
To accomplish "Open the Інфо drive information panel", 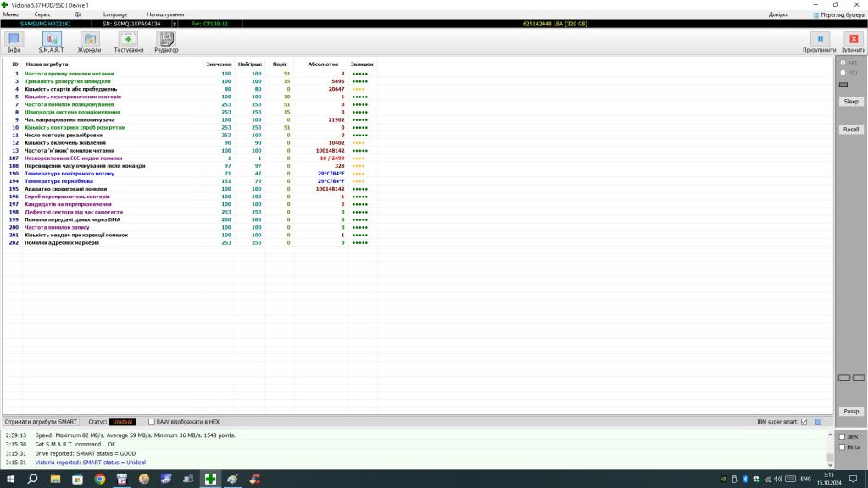I will click(14, 42).
